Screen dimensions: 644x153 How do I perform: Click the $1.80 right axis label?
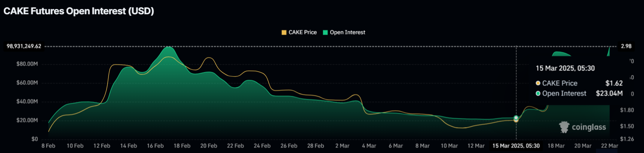pyautogui.click(x=627, y=110)
